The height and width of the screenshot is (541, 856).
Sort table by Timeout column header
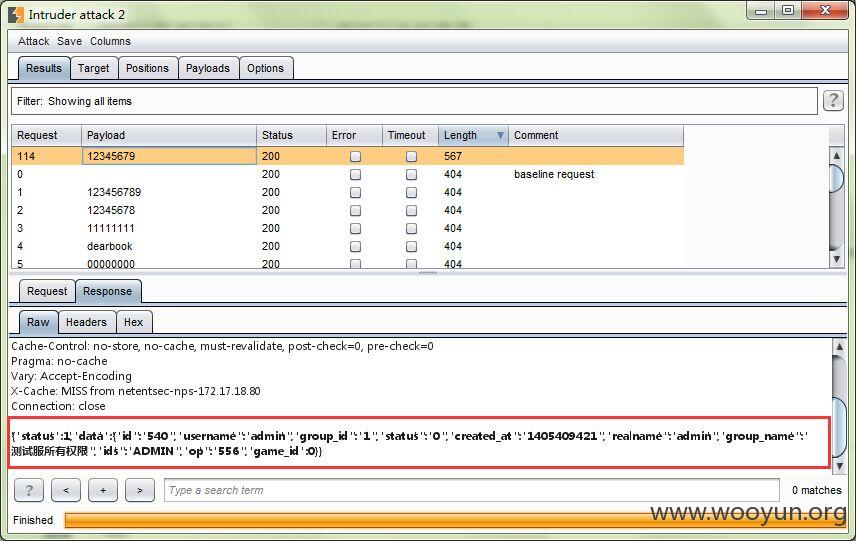(410, 135)
